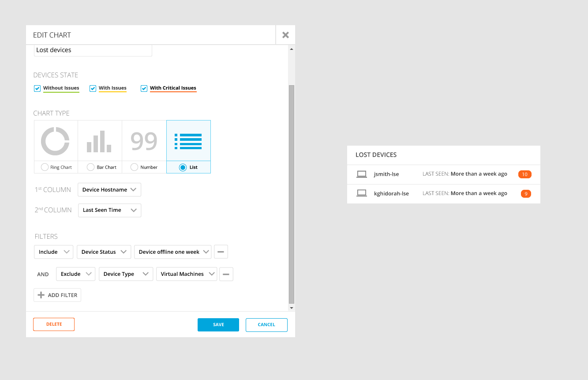
Task: Remove the Device Status filter row
Action: [221, 252]
